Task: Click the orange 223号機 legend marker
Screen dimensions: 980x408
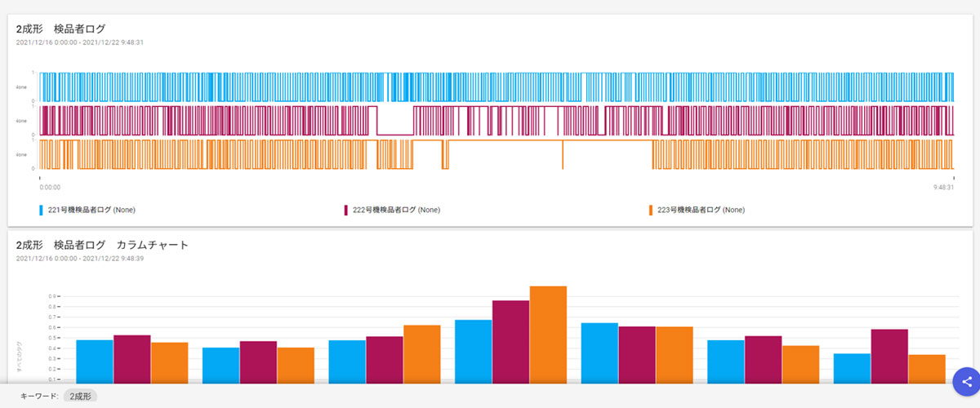Action: (651, 210)
